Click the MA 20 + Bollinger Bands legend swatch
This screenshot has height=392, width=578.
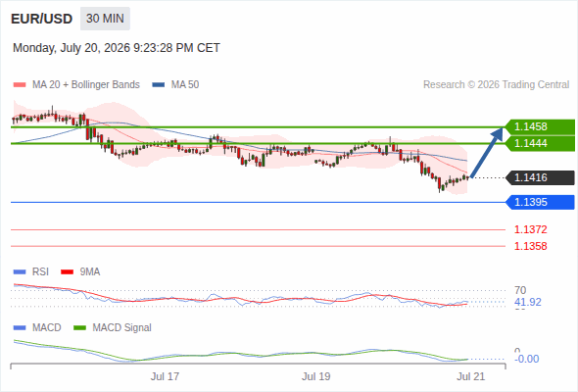click(x=20, y=85)
